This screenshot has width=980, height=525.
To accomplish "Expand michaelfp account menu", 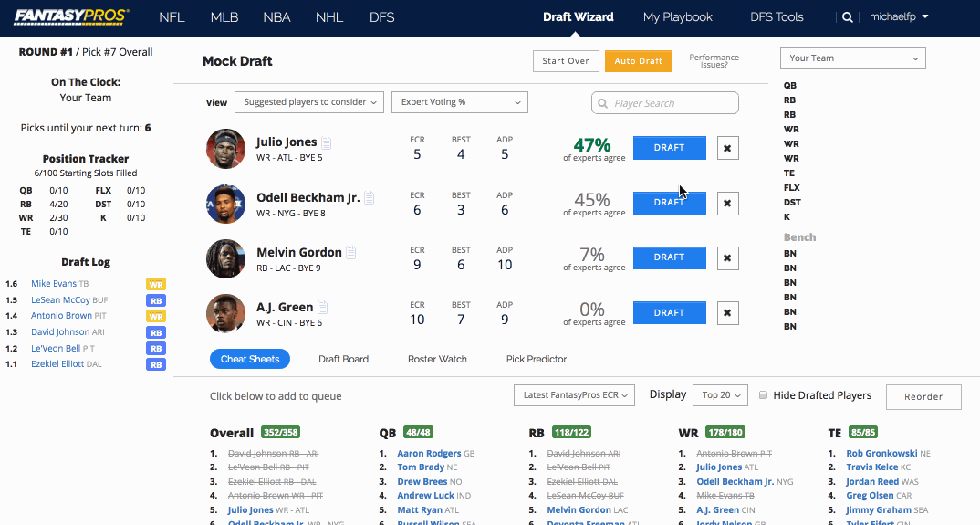I will click(899, 17).
